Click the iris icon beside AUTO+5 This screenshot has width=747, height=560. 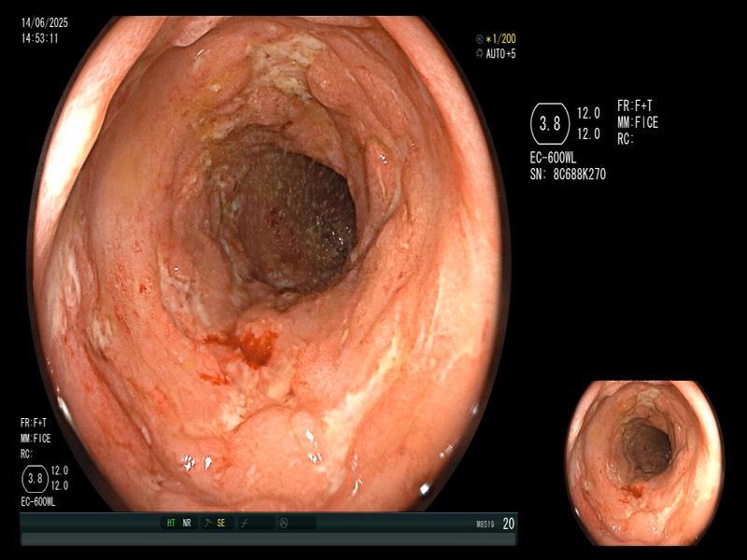479,54
